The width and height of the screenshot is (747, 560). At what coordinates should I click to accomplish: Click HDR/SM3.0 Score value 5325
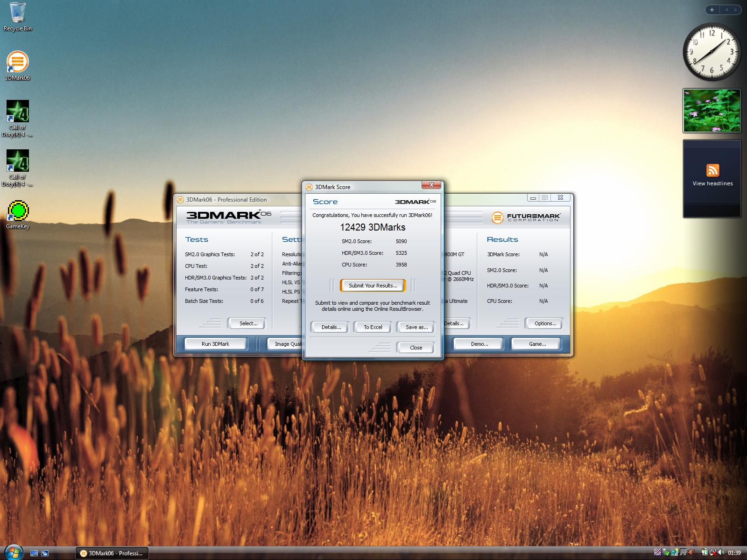pos(401,253)
